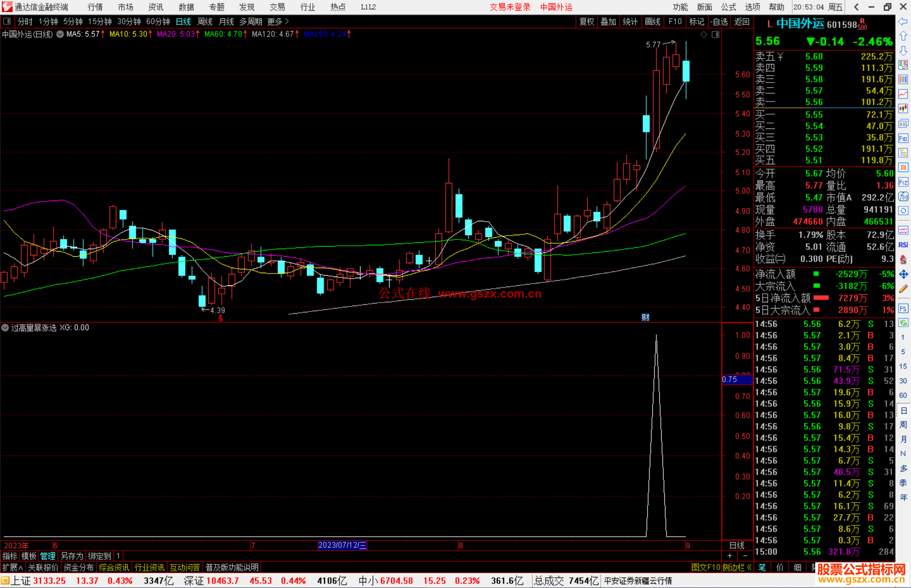Toggle the panel layout icon left of 分时
Screen dimensions: 911x588
(7, 21)
